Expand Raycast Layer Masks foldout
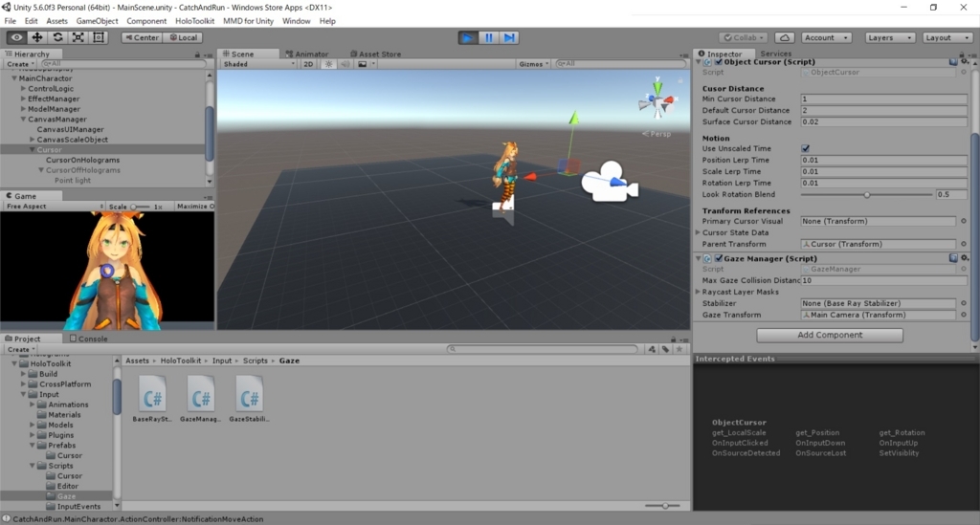The height and width of the screenshot is (525, 980). 699,292
